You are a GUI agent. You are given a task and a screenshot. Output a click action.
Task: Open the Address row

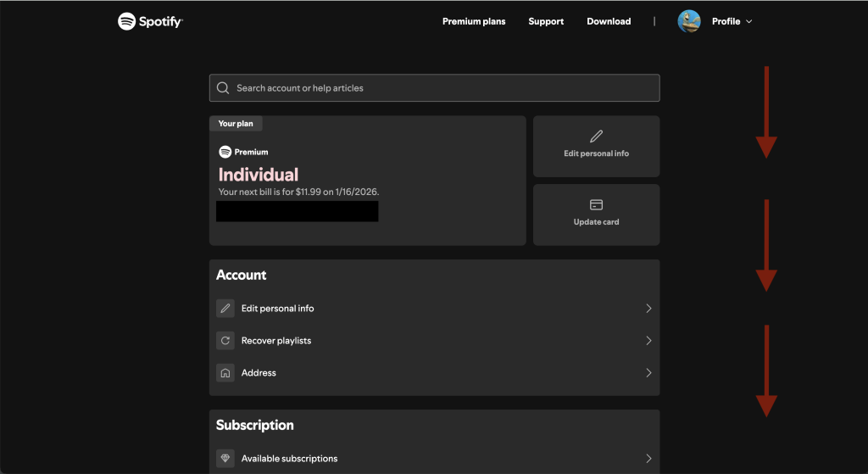click(x=435, y=372)
